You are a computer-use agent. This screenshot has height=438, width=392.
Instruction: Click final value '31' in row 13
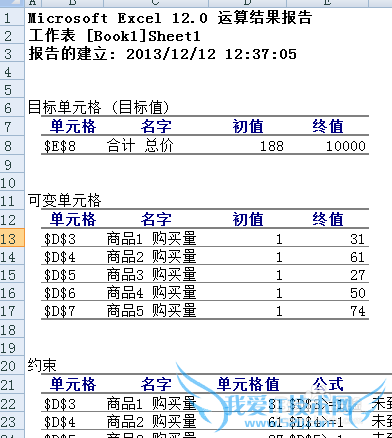pyautogui.click(x=358, y=239)
